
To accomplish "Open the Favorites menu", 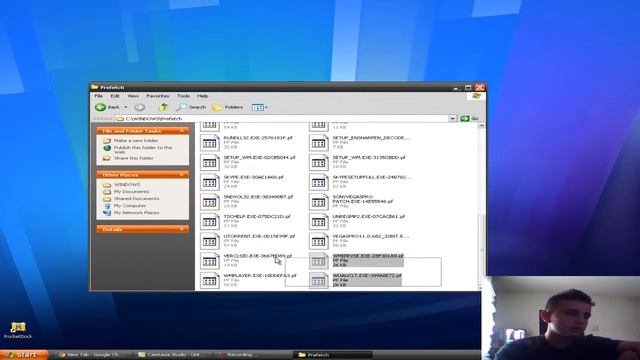I will tap(158, 96).
